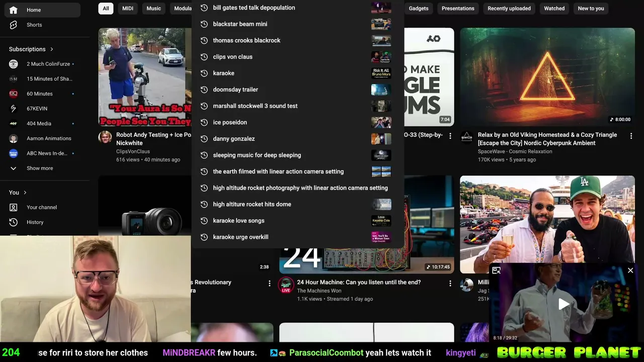The height and width of the screenshot is (362, 644).
Task: Click history clock icon beside 'karaoke love songs'
Action: point(204,221)
